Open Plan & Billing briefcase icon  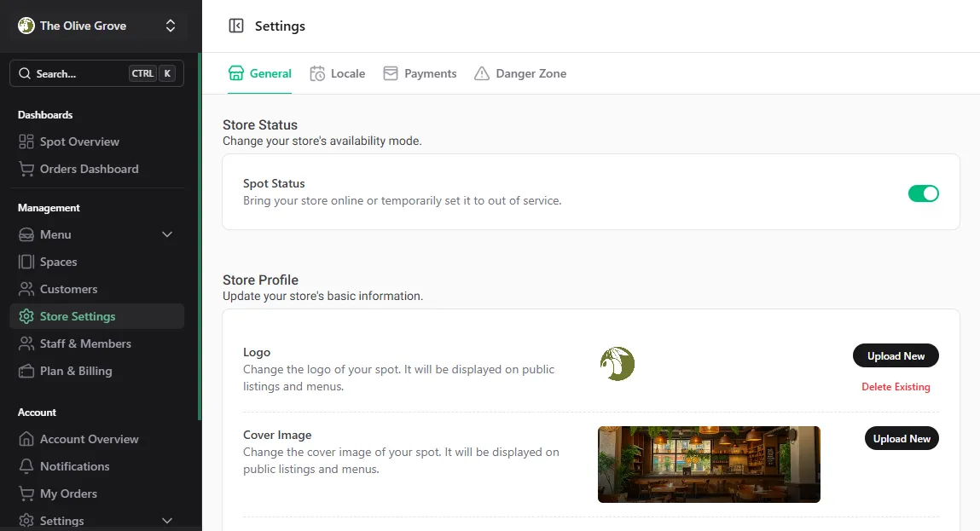click(26, 371)
